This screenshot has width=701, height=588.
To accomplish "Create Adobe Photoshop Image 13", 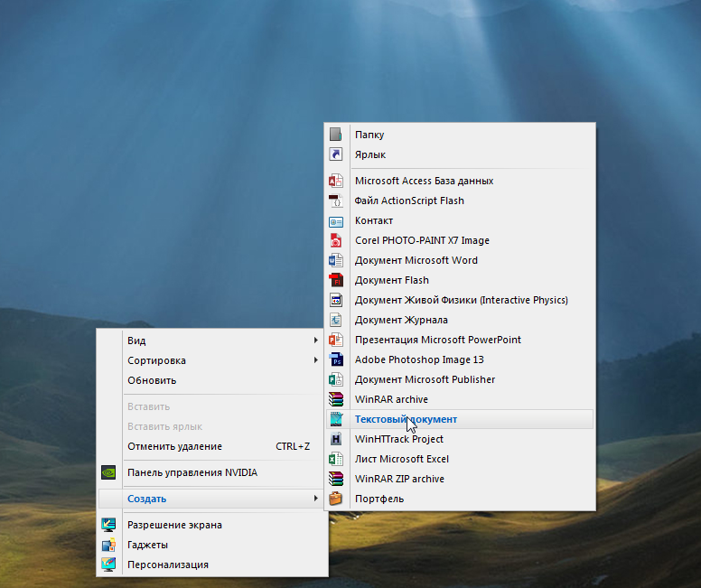I will coord(460,359).
